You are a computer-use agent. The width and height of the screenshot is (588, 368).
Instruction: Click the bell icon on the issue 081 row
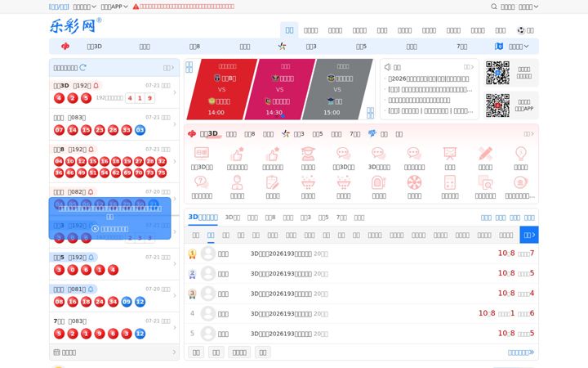tap(91, 289)
